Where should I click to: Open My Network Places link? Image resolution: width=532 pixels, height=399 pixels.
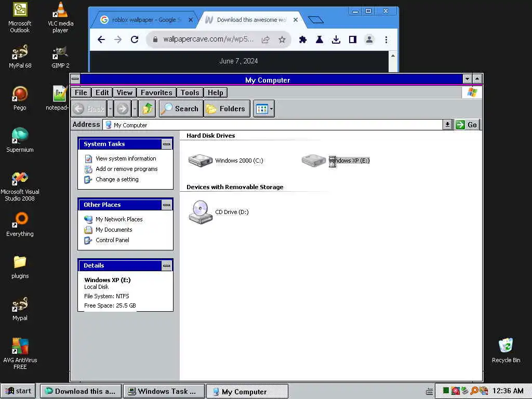pos(119,219)
